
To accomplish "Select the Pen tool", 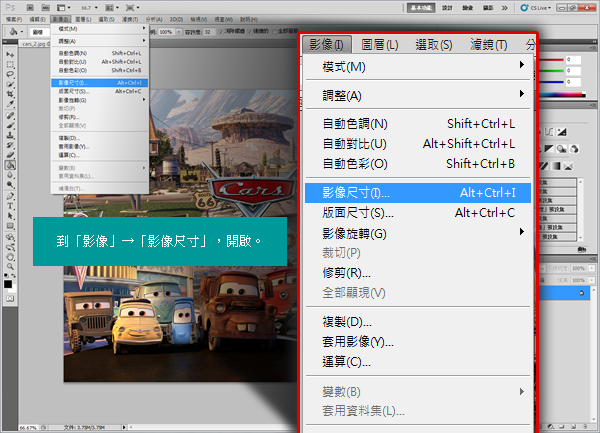I will pyautogui.click(x=10, y=196).
